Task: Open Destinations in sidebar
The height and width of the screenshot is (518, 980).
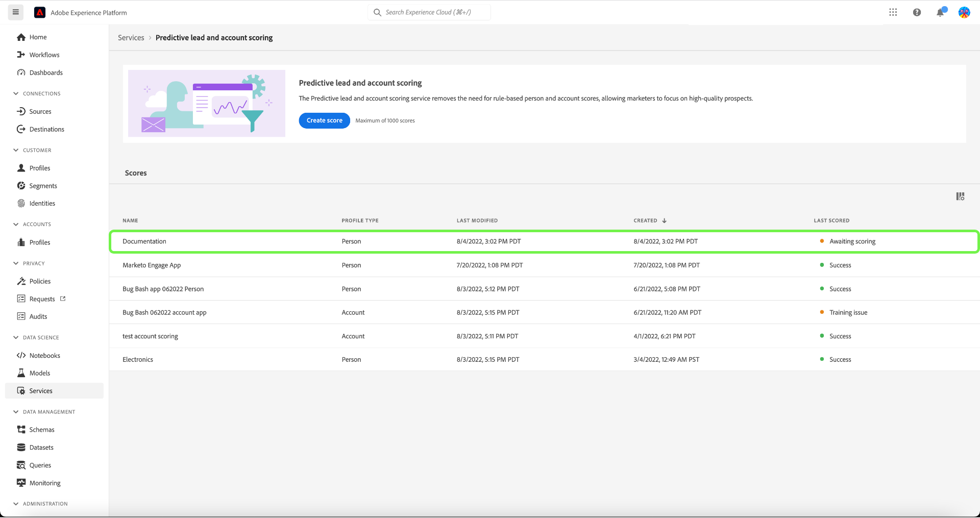Action: point(47,129)
